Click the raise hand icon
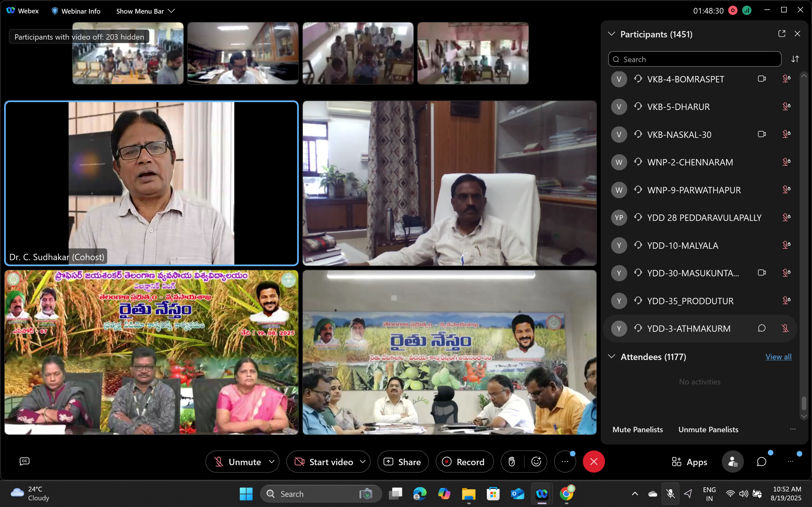Image resolution: width=812 pixels, height=507 pixels. (x=511, y=462)
